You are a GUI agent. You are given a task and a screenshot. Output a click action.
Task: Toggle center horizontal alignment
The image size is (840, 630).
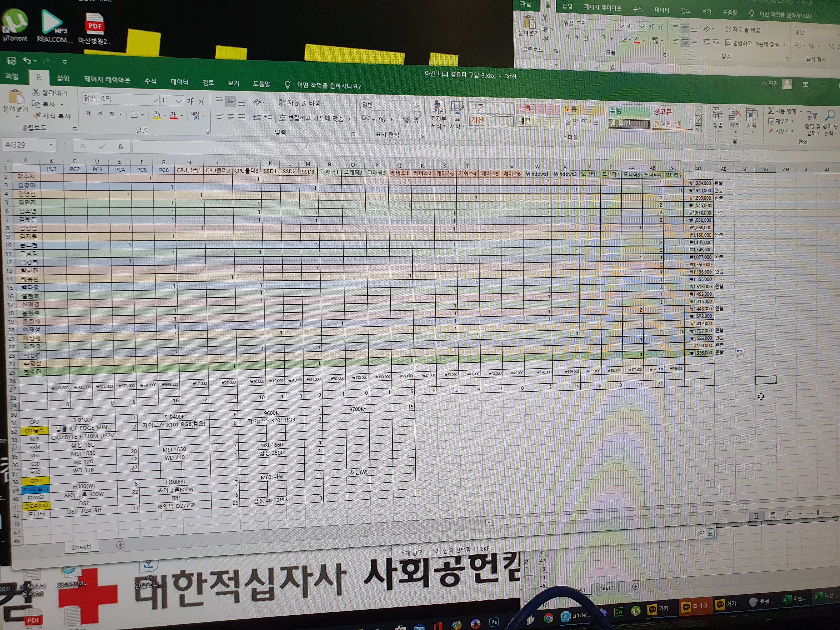(x=230, y=116)
